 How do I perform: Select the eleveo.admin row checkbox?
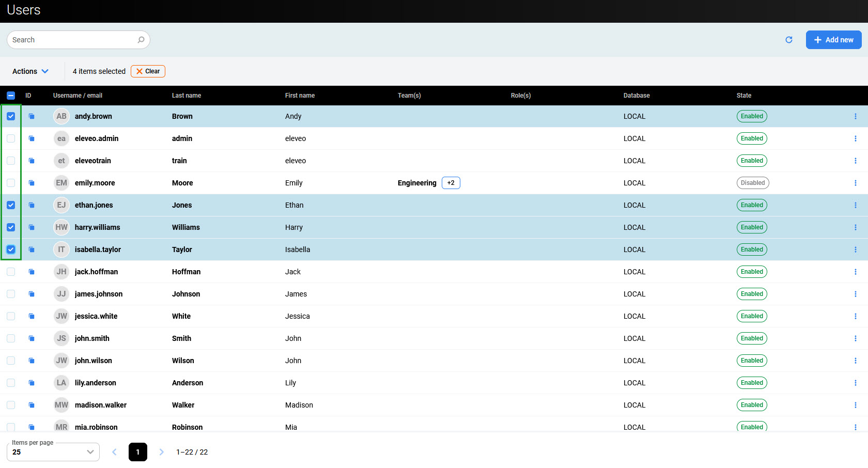(11, 138)
